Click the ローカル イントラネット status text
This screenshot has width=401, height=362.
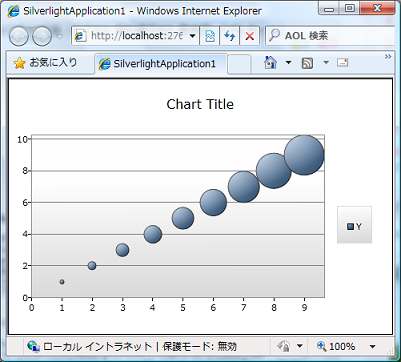click(97, 347)
